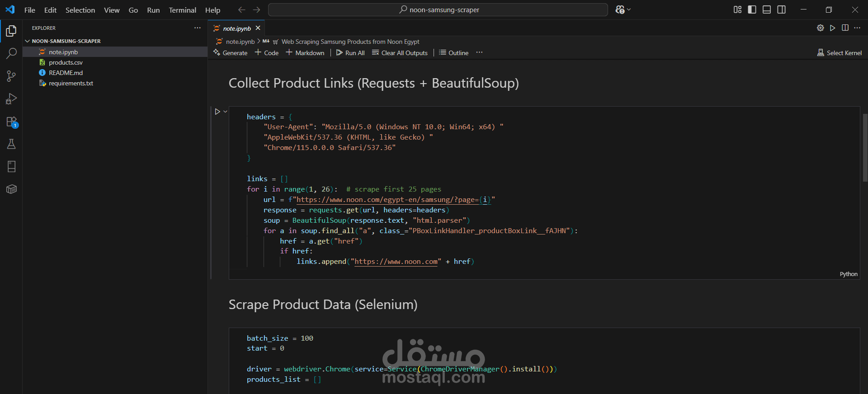Open Customize Layout icon in title bar

(x=737, y=9)
